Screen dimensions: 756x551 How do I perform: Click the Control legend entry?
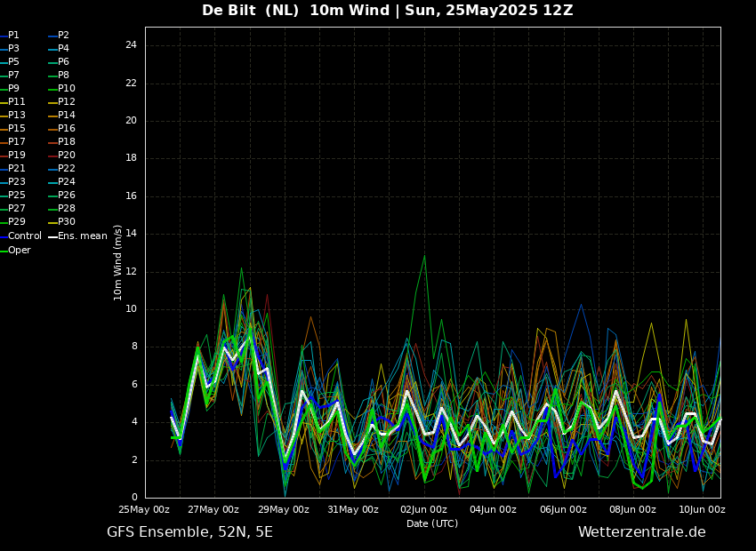[x=24, y=236]
